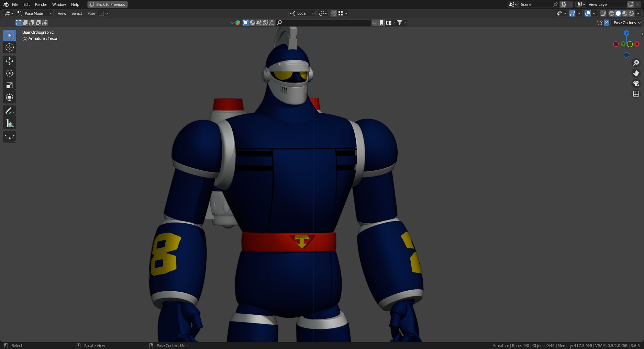
Task: Open the Pose menu in viewport header
Action: click(91, 13)
